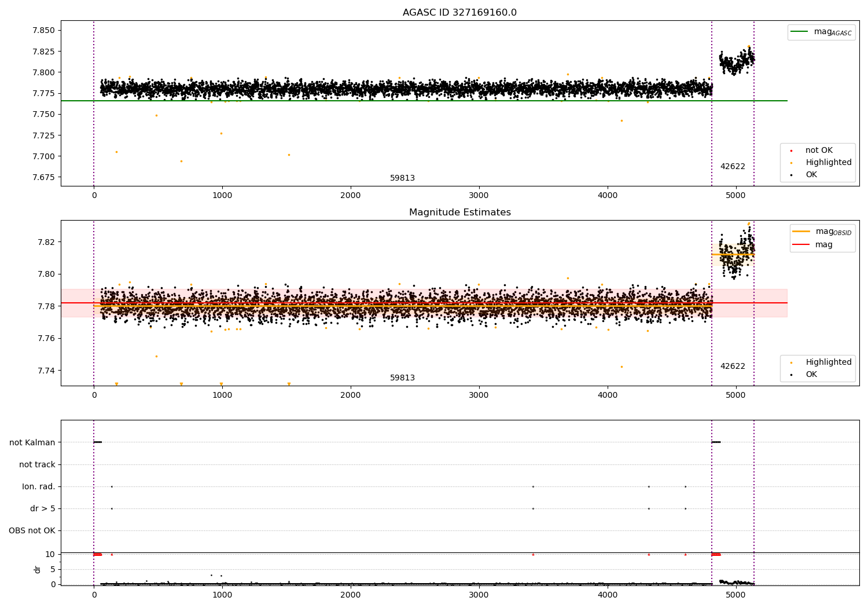The width and height of the screenshot is (868, 608).
Task: Click the 'dr' y-axis label
Action: coord(38,569)
